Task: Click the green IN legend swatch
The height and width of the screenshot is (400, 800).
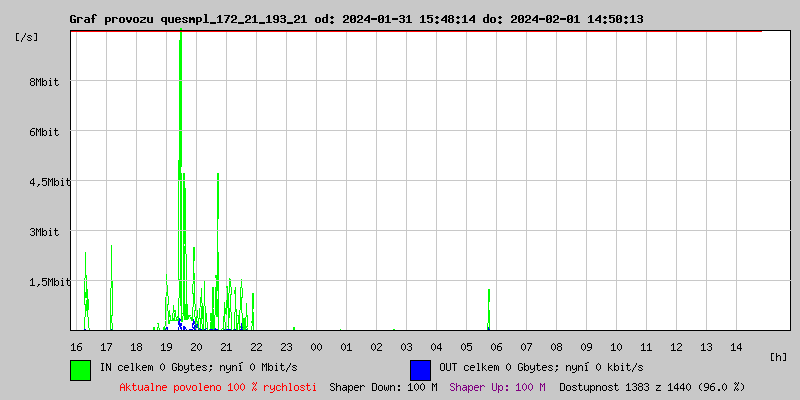Action: click(x=80, y=369)
